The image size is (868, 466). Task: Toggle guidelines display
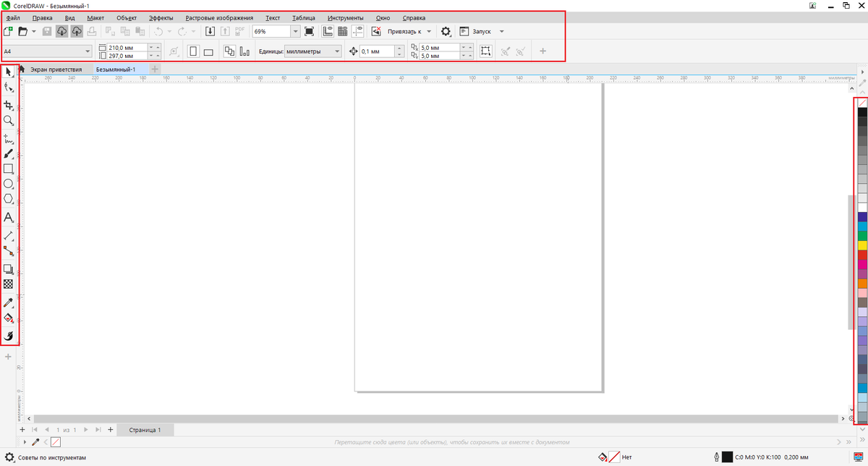(x=358, y=31)
